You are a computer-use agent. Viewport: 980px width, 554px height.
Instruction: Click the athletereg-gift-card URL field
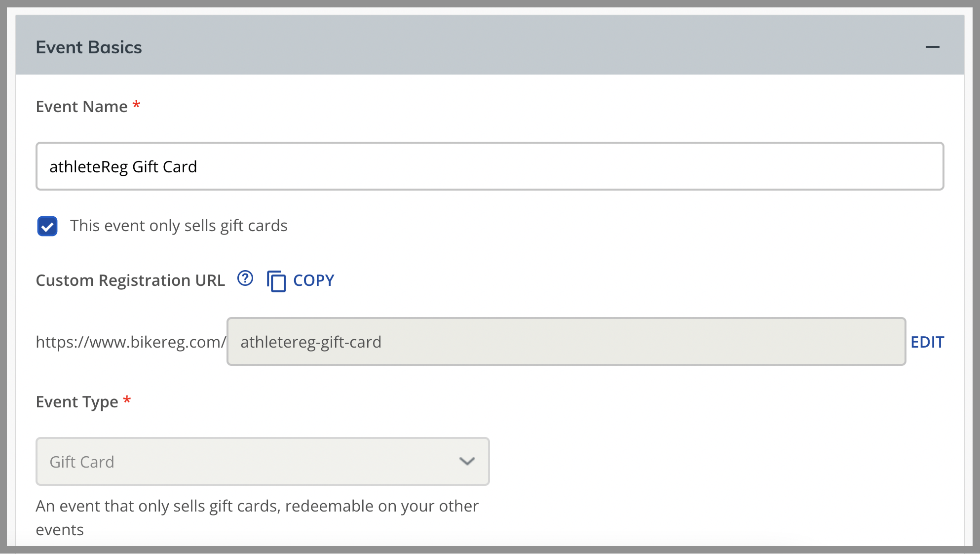click(566, 342)
